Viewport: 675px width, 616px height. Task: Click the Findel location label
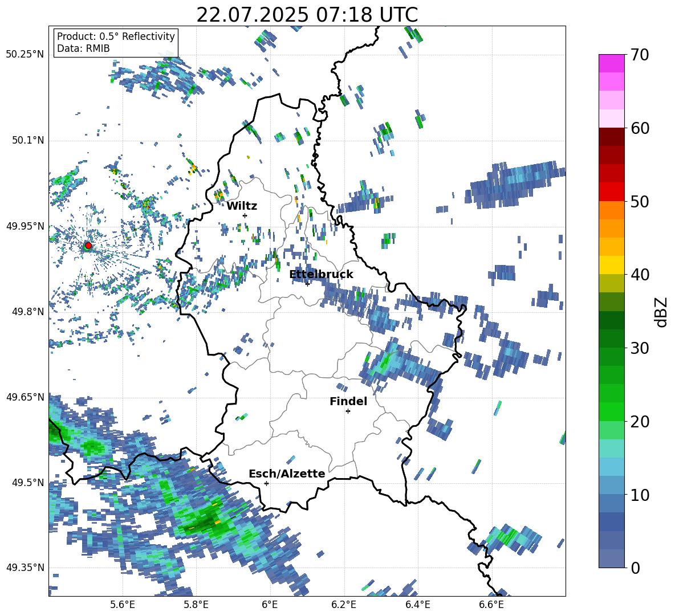click(x=348, y=401)
